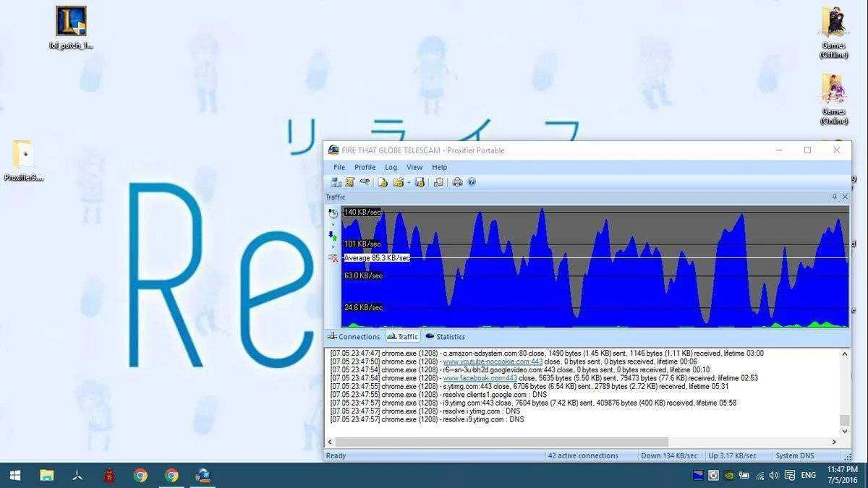Open File Explorer from taskbar

(47, 475)
